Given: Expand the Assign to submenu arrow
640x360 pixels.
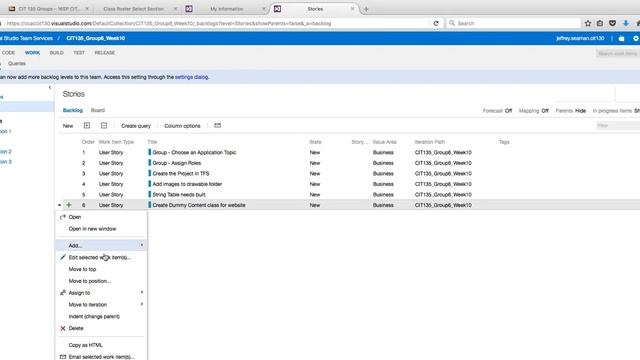Looking at the screenshot, I should tap(142, 293).
